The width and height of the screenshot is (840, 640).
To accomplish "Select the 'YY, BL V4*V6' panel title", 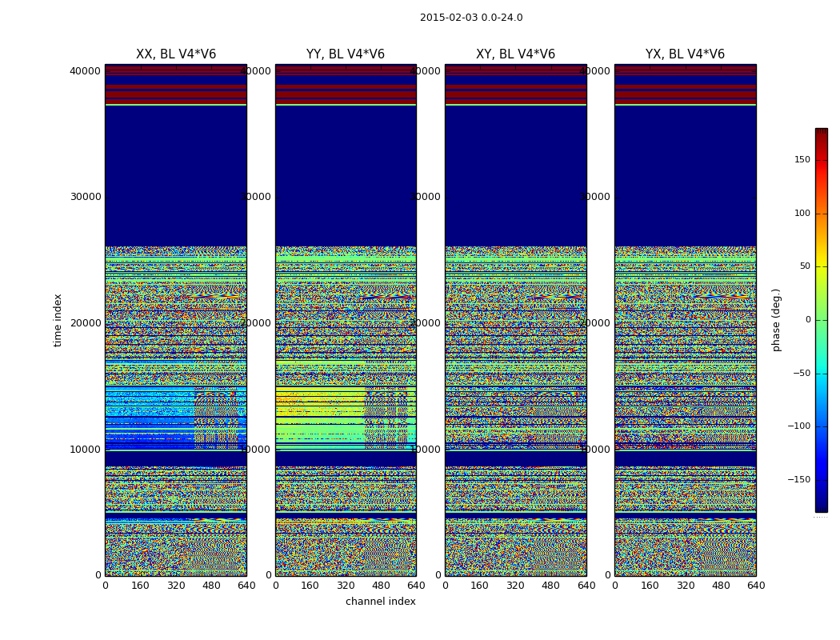I will tap(346, 54).
